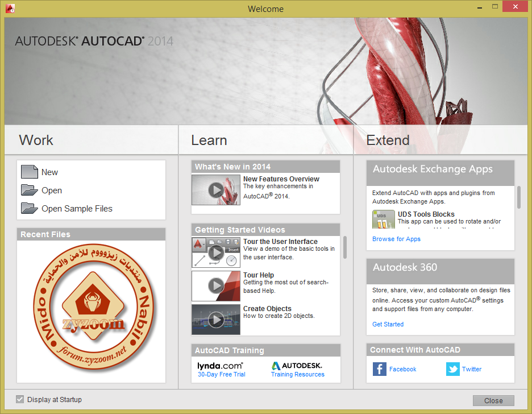Screen dimensions: 532x414
Task: Click the AutoCAD app icon in title bar
Action: (x=10, y=9)
